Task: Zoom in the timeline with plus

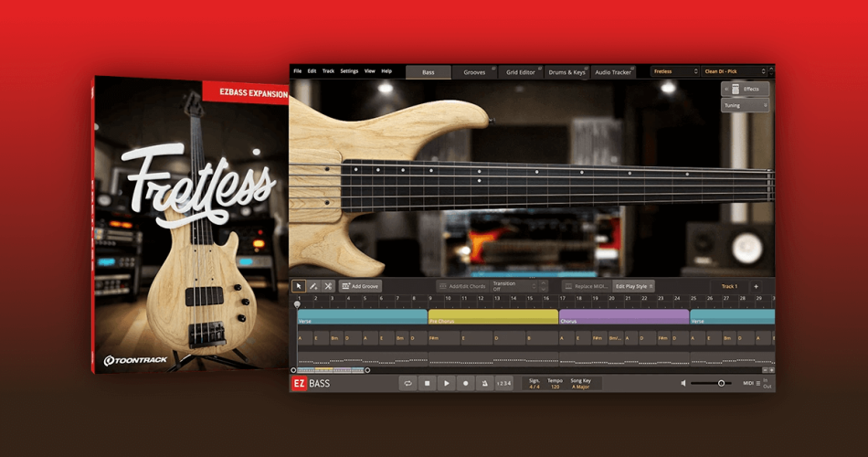Action: 772,370
